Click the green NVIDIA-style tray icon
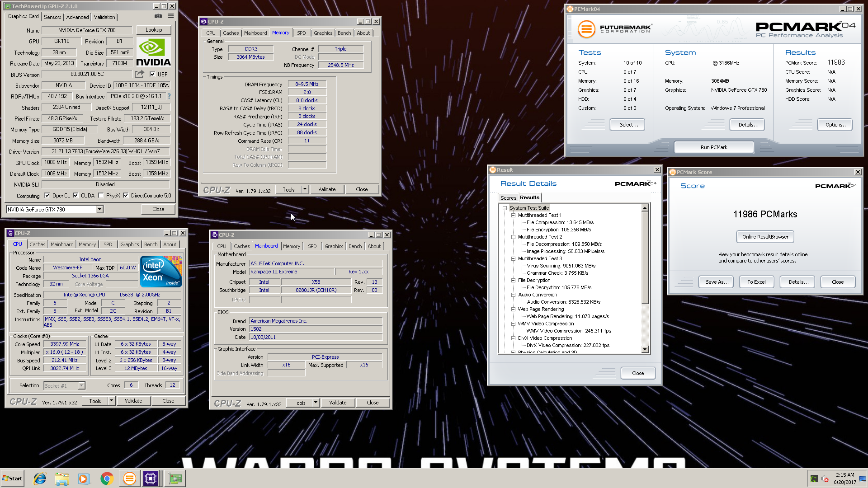This screenshot has height=488, width=868. point(814,479)
